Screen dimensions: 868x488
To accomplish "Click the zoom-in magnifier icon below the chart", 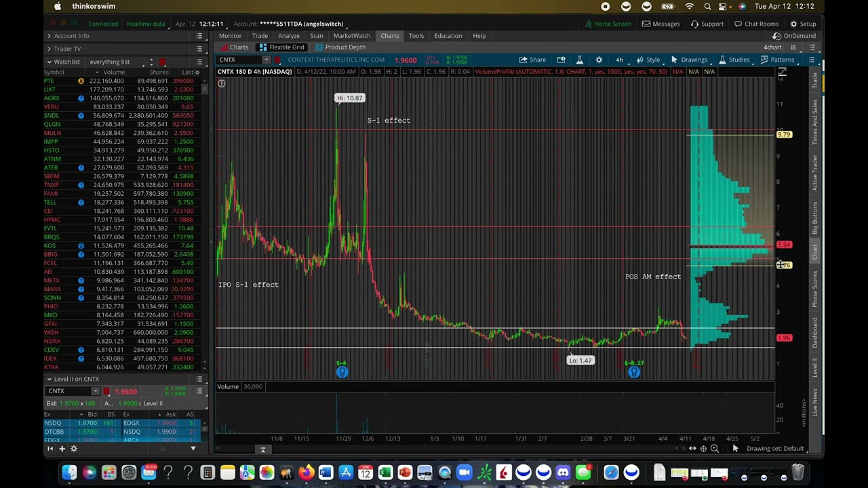I will (714, 449).
